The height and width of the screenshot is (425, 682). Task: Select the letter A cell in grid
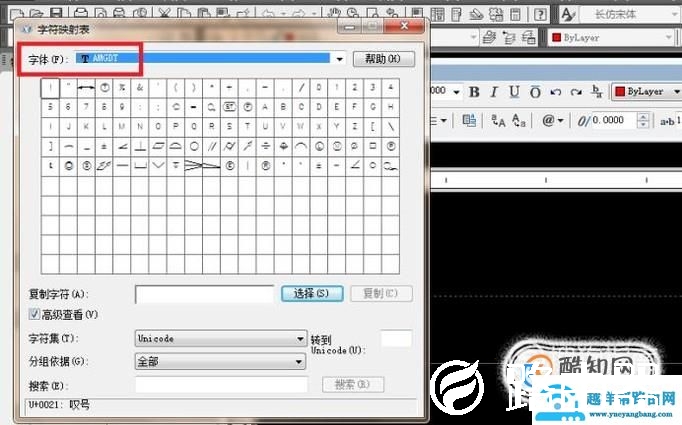tap(265, 107)
